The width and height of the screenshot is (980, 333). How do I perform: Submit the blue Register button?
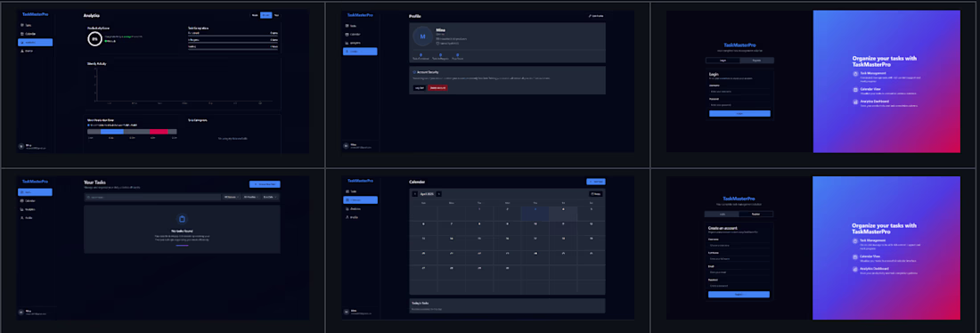(739, 294)
